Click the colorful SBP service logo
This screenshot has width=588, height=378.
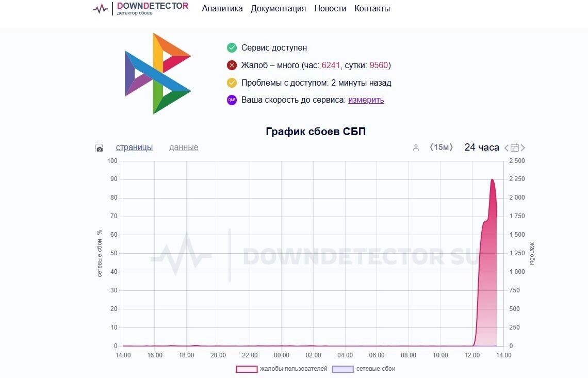pyautogui.click(x=157, y=73)
